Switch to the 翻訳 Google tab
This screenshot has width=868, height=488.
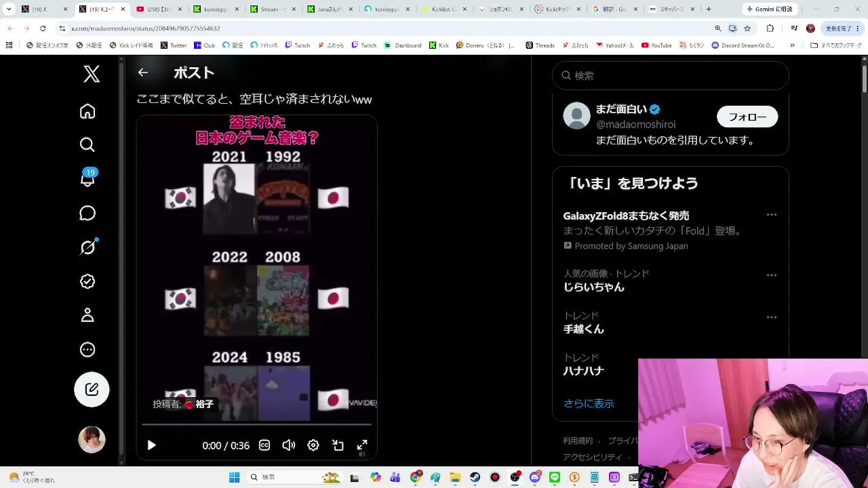615,9
